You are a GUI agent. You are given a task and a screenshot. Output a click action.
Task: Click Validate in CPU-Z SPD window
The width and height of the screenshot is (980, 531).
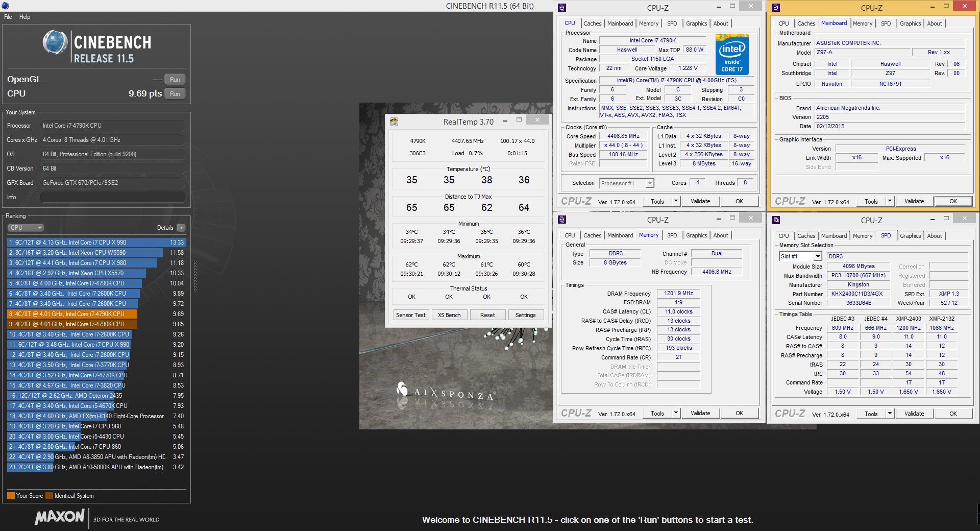click(914, 414)
